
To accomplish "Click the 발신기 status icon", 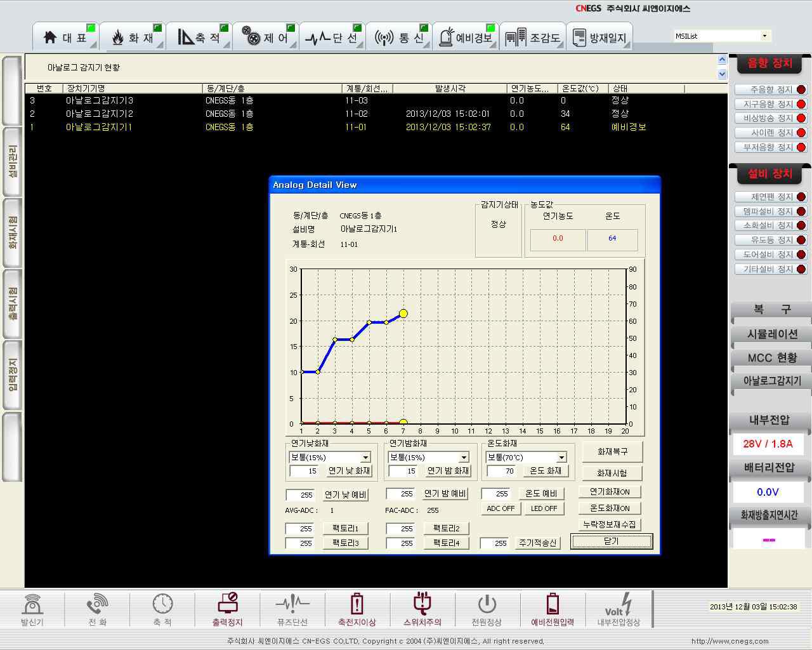I will [32, 609].
